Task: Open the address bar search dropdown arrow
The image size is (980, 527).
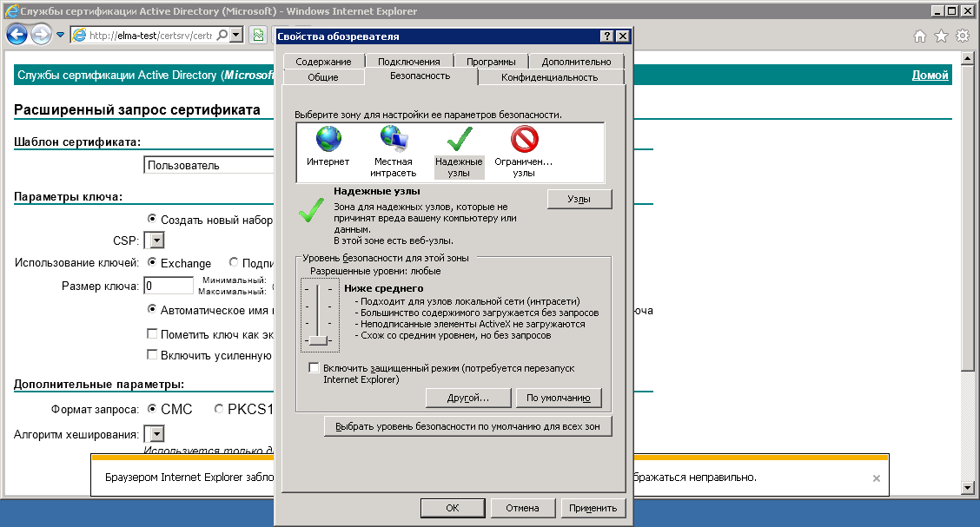Action: (x=237, y=36)
